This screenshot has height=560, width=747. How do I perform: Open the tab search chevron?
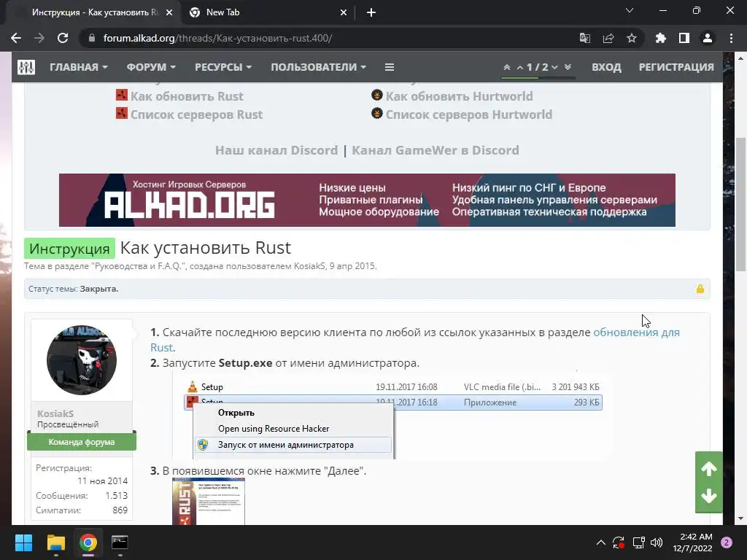coord(630,10)
